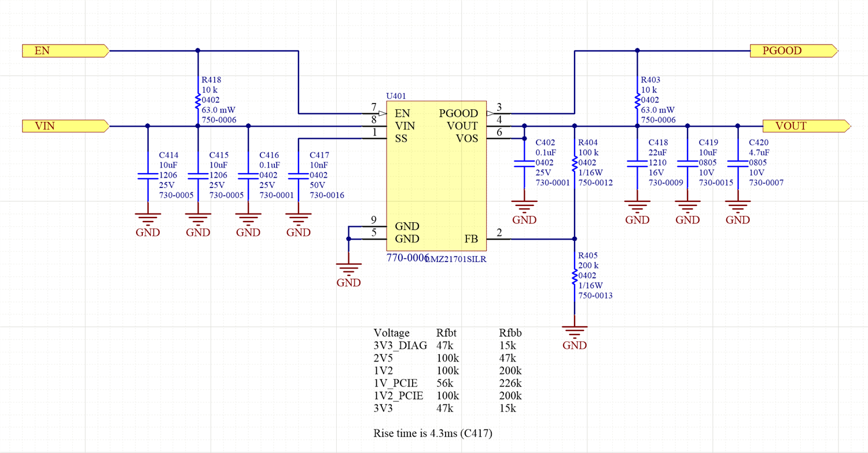Click the GND symbol under C414
Viewport: 868px width, 453px height.
click(148, 226)
